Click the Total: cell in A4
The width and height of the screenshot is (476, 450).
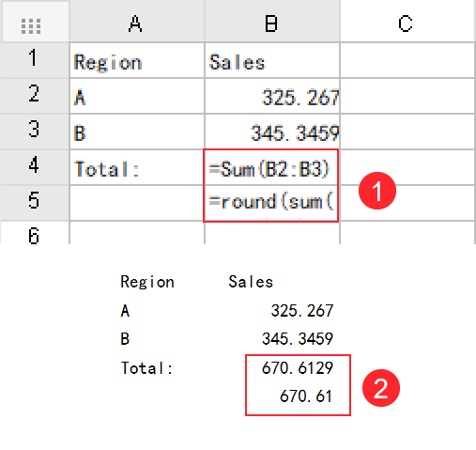coord(137,167)
